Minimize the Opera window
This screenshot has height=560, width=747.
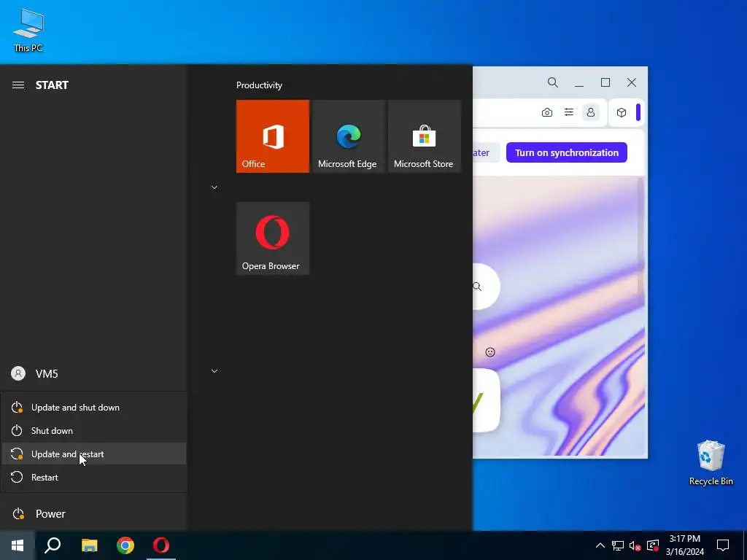578,82
